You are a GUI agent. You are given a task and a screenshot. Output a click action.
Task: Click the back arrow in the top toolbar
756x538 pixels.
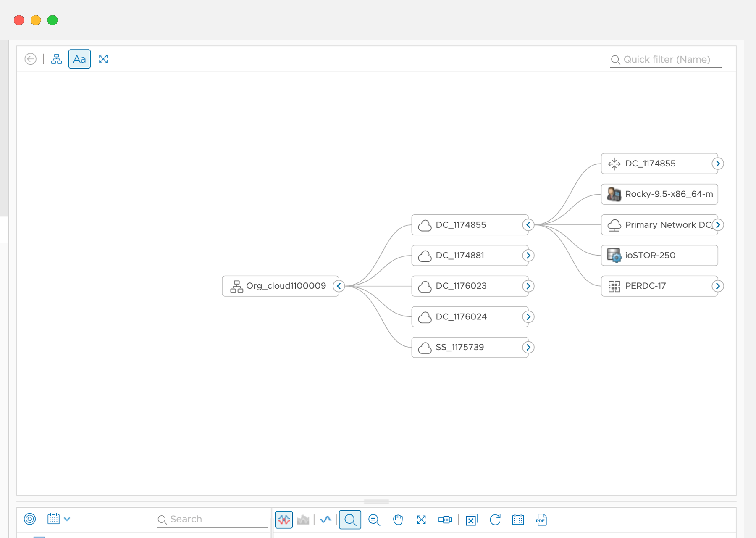tap(30, 59)
